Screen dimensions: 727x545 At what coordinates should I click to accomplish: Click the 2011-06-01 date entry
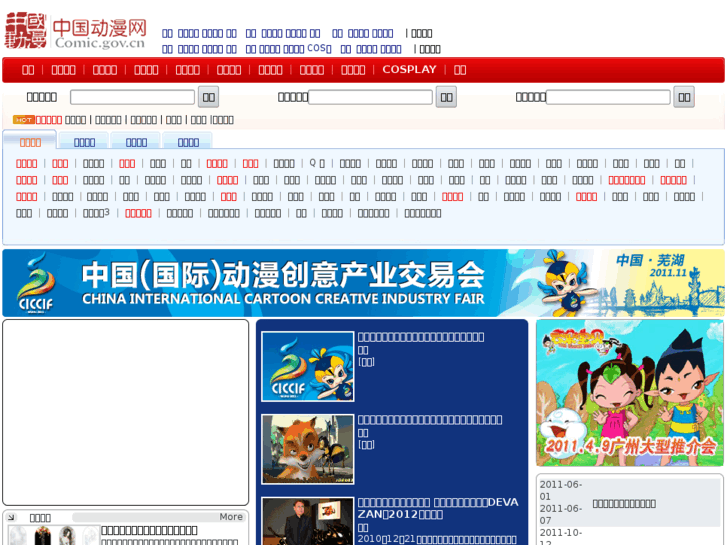[561, 490]
